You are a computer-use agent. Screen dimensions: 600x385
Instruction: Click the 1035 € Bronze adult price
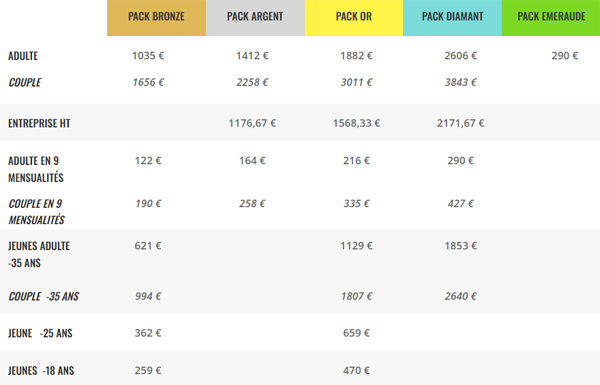click(x=148, y=56)
